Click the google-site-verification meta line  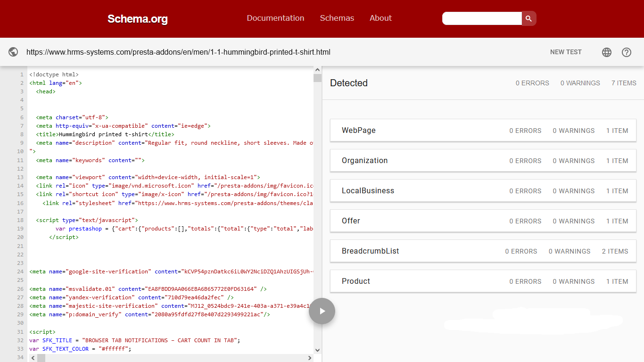tap(171, 271)
